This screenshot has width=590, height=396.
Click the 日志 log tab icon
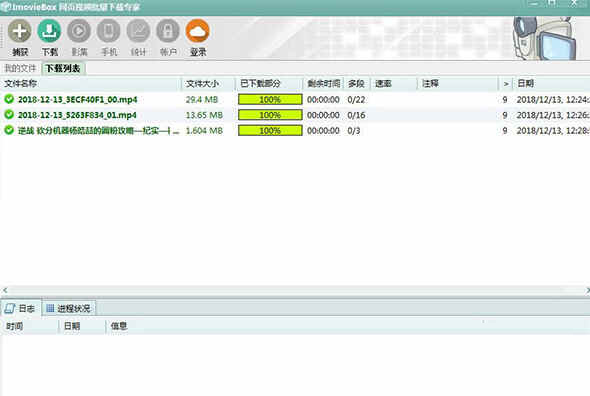point(9,309)
